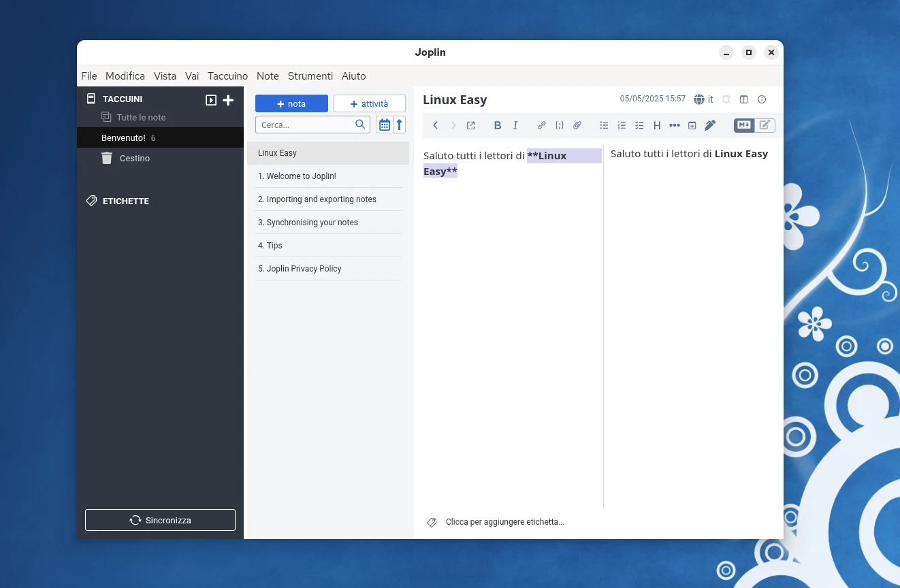The width and height of the screenshot is (900, 588).
Task: Reverse the note sort order arrow
Action: (x=400, y=125)
